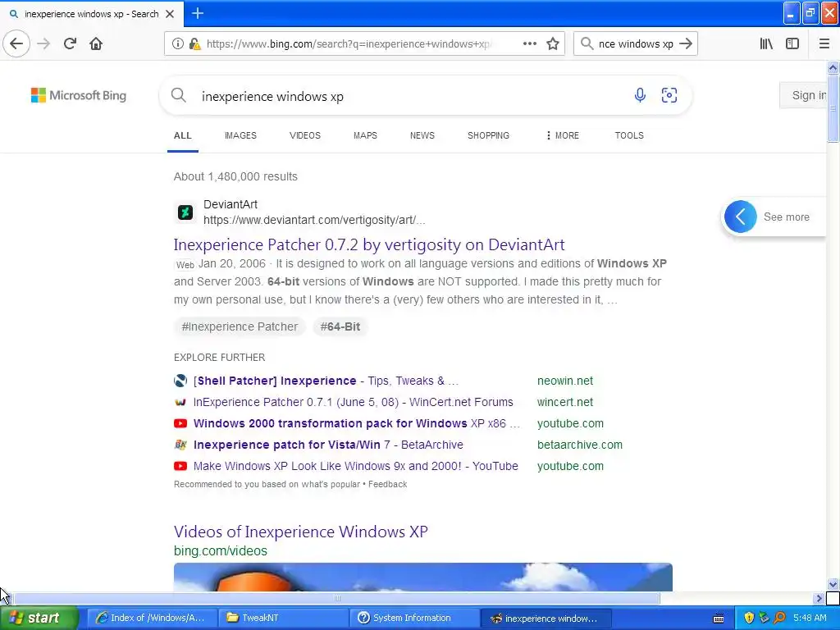The width and height of the screenshot is (840, 630).
Task: Click the #64-Bit tag chip
Action: click(340, 326)
